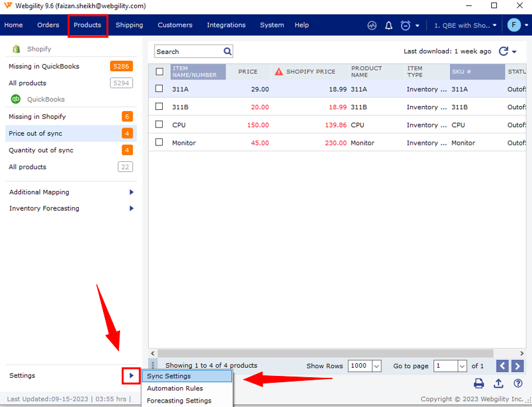Select Quantity out of sync filter
The height and width of the screenshot is (407, 532).
(x=71, y=150)
